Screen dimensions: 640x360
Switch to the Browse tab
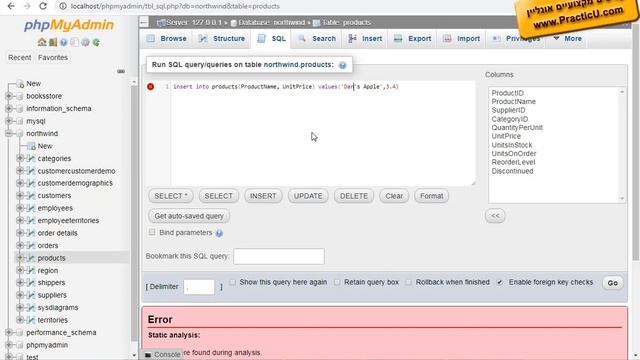pos(167,39)
